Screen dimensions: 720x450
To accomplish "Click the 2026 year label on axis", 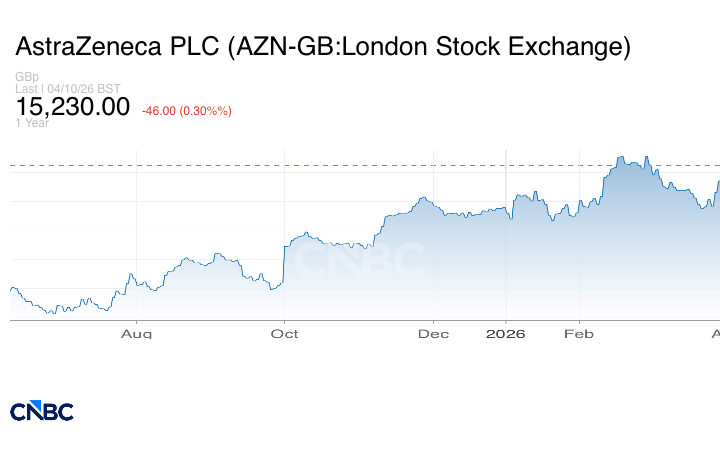I will pyautogui.click(x=506, y=333).
